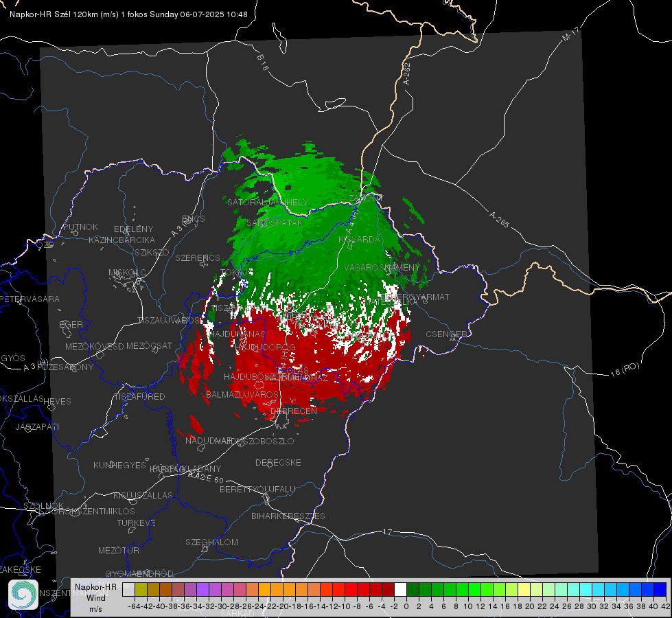The width and height of the screenshot is (672, 618).
Task: Select the KISÚJSZÁLLÁS label
Action: pos(143,495)
